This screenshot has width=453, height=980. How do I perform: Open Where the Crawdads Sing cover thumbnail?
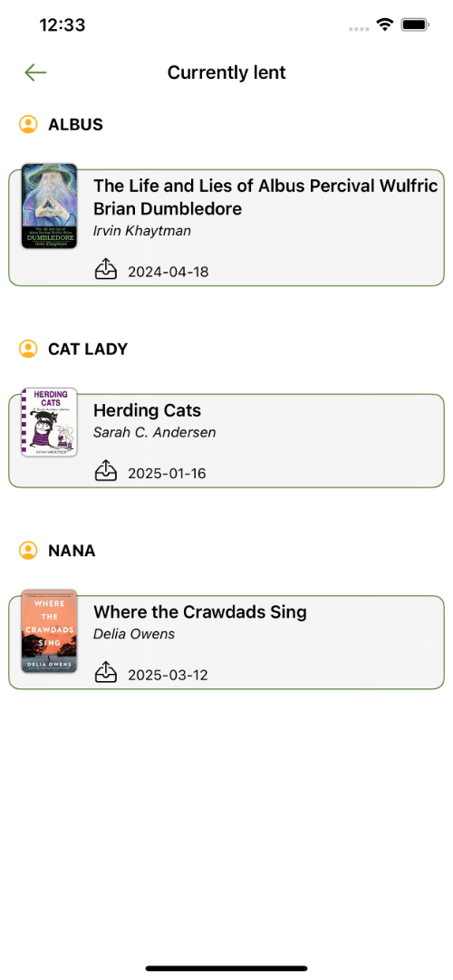coord(49,631)
